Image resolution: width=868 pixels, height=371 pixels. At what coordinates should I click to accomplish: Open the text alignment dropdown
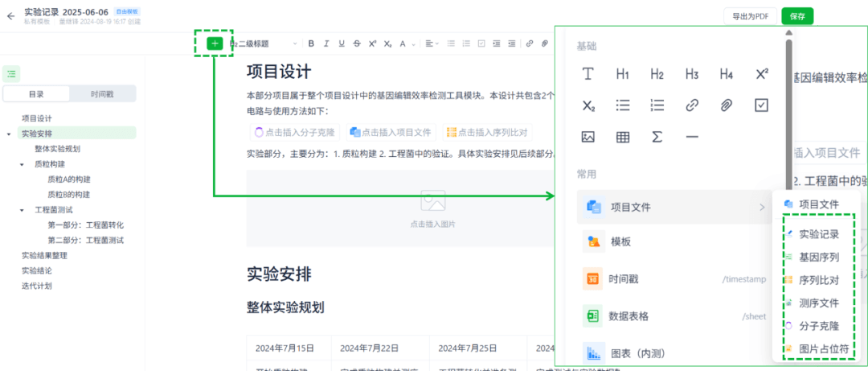point(432,43)
